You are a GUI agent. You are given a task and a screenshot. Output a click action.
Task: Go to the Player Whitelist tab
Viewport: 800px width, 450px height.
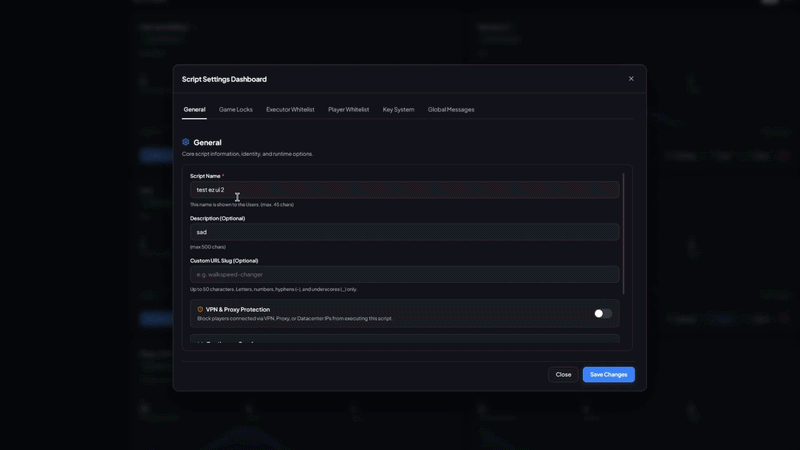[348, 109]
